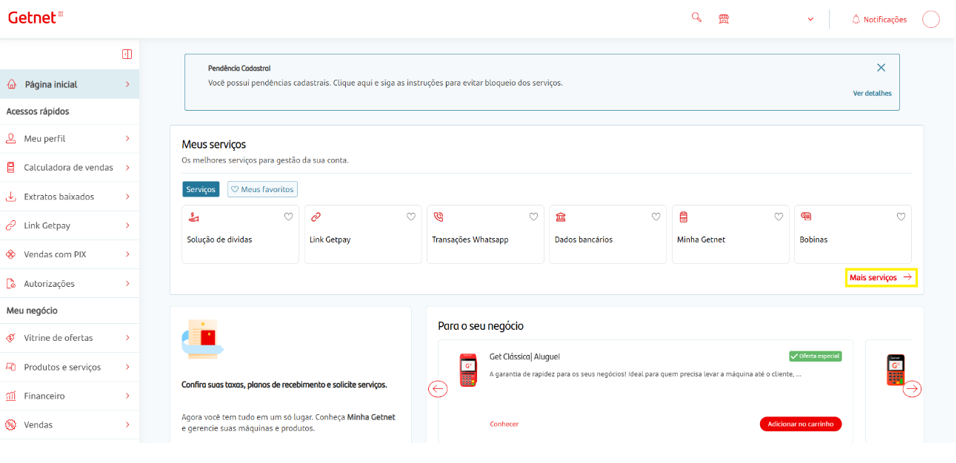
Task: Expand Página inicial chevron
Action: coord(127,84)
